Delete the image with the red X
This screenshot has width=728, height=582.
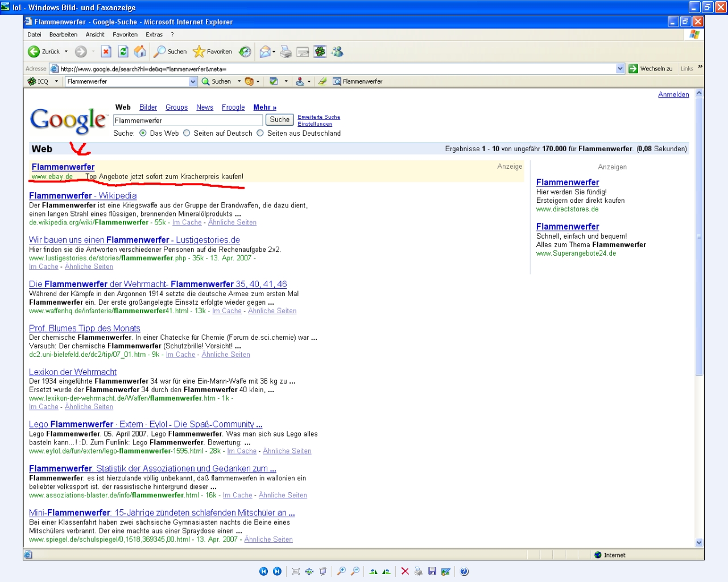click(405, 571)
